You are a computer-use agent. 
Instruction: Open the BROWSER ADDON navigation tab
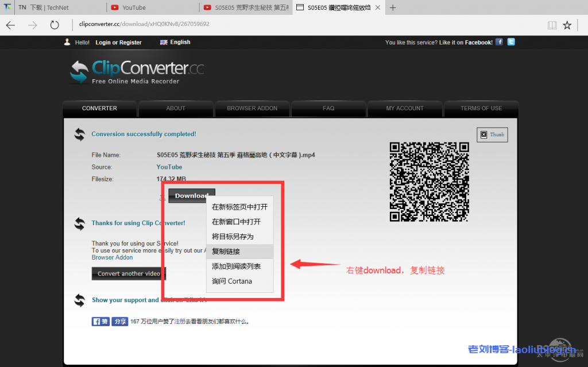(x=252, y=108)
